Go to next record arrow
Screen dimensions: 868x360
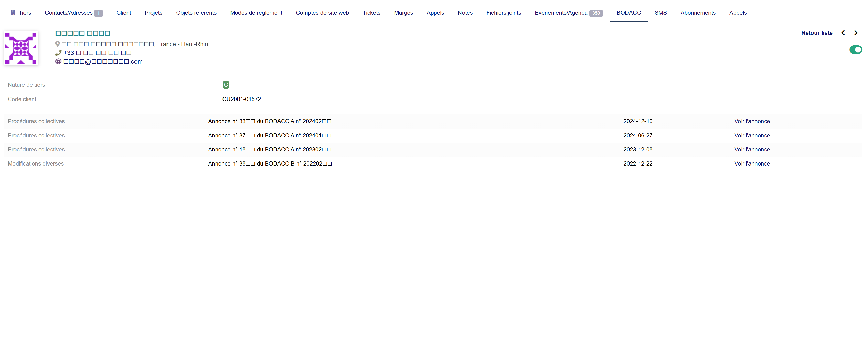pyautogui.click(x=856, y=33)
